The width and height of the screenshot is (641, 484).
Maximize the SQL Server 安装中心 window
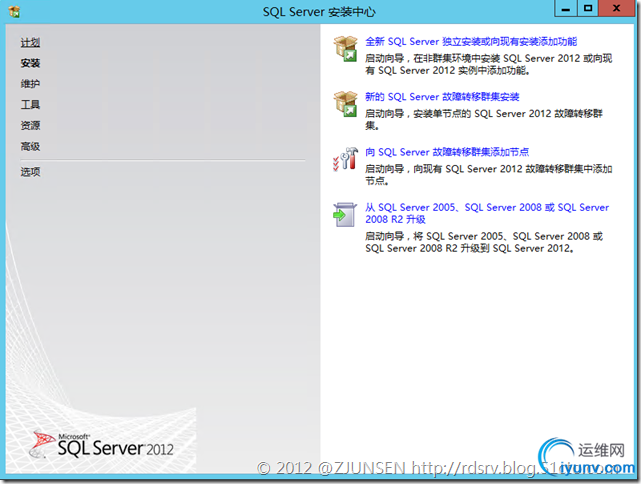coord(588,9)
